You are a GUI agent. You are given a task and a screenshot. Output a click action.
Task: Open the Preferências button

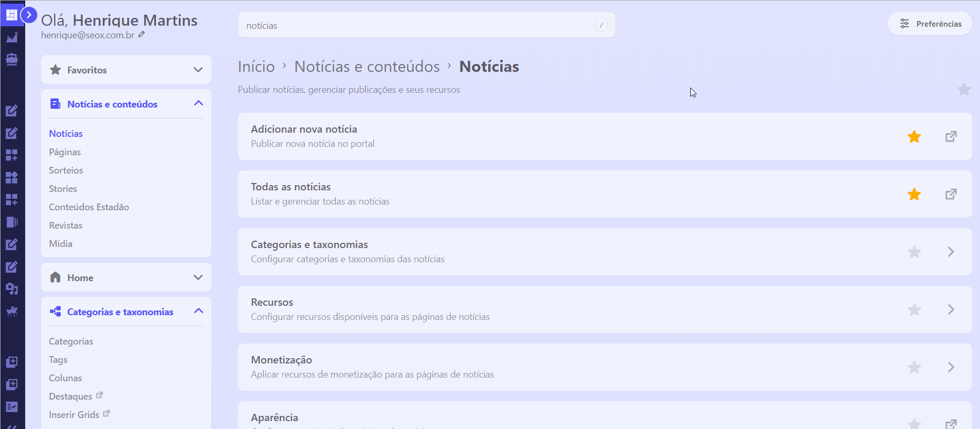[930, 24]
